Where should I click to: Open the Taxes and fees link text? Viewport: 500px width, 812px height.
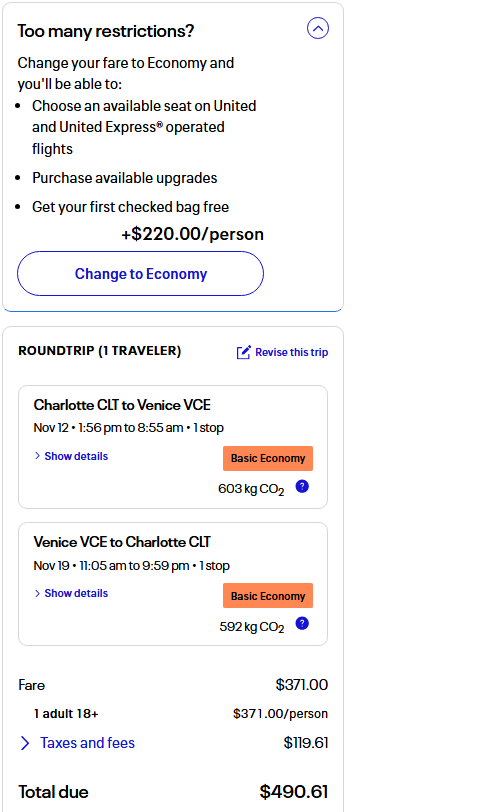87,743
